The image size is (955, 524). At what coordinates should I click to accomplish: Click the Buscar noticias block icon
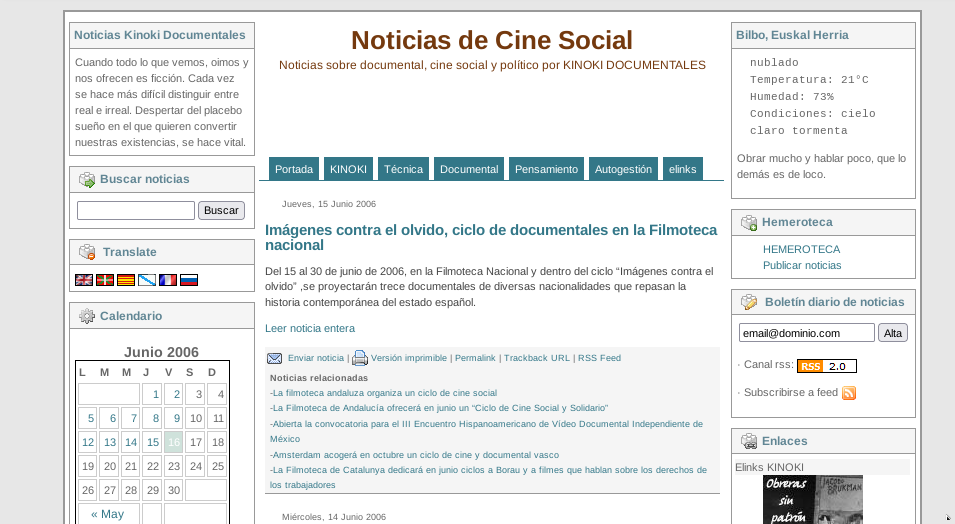pos(87,180)
